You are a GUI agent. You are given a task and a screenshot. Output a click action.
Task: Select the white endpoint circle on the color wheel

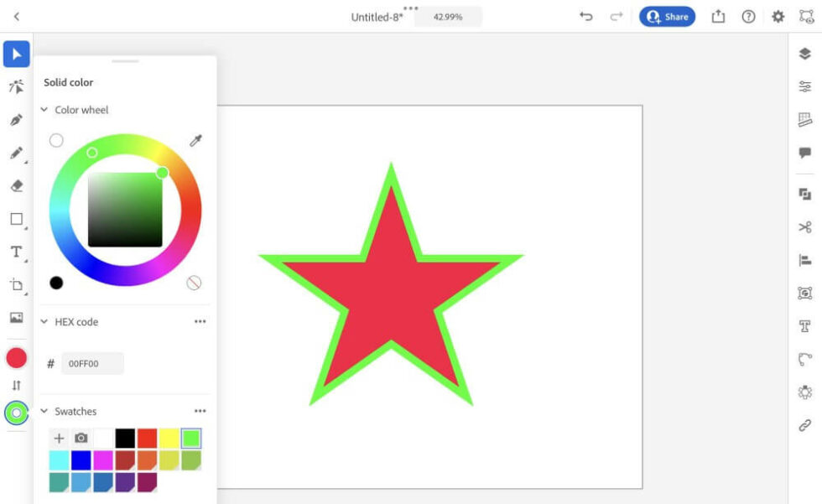point(57,141)
